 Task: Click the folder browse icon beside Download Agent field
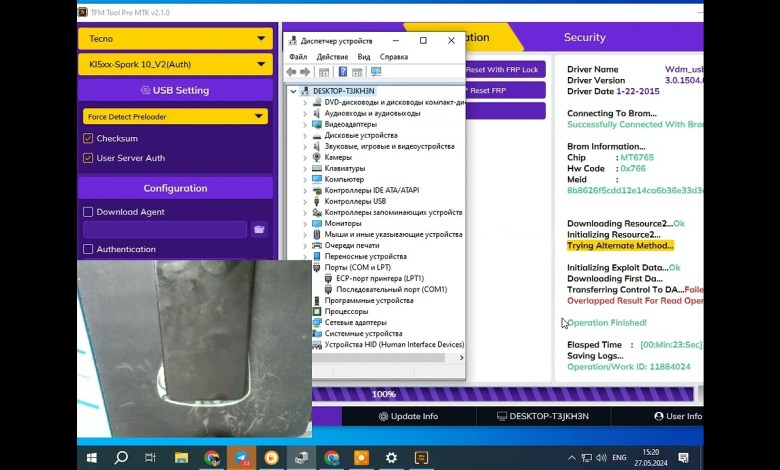tap(259, 229)
